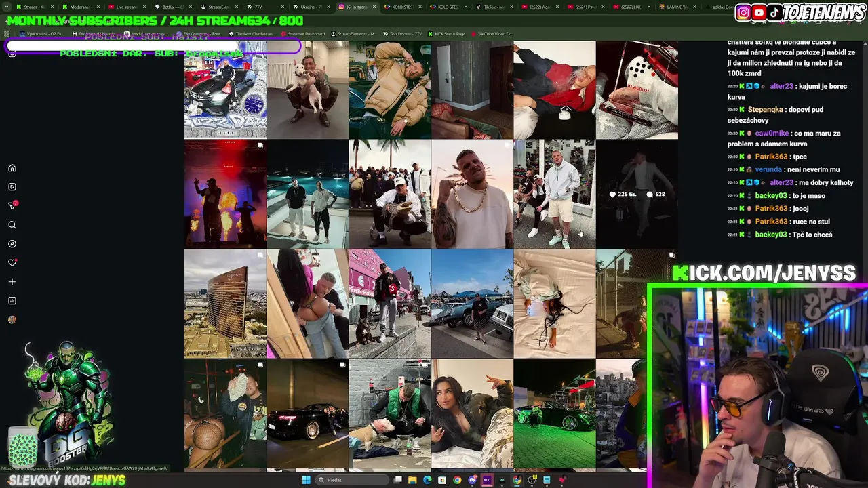Open Microsoft Store from the taskbar

coord(442,480)
